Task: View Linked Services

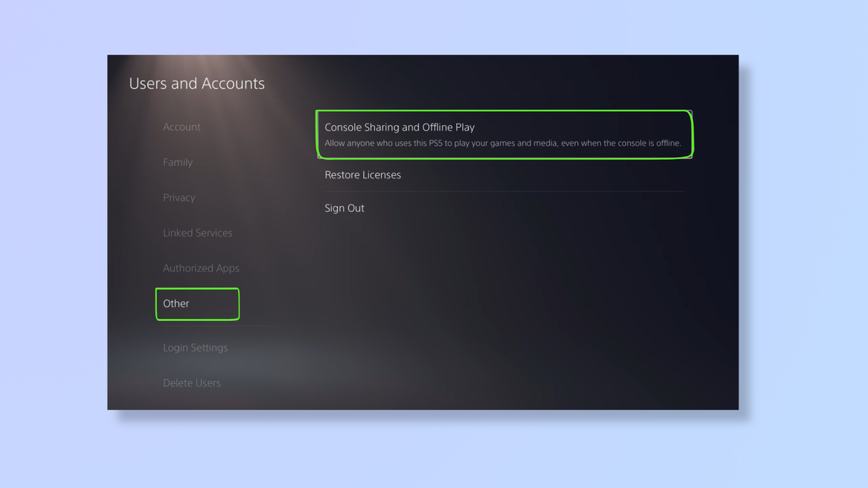Action: (x=197, y=232)
